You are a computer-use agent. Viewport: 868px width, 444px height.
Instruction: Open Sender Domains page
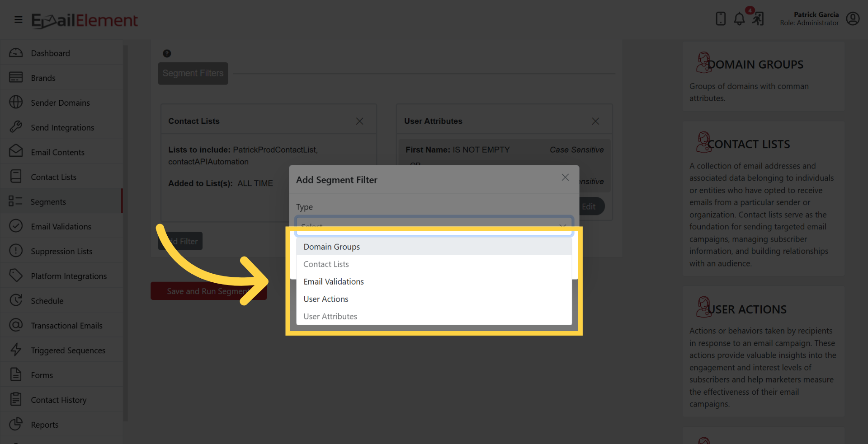click(60, 103)
